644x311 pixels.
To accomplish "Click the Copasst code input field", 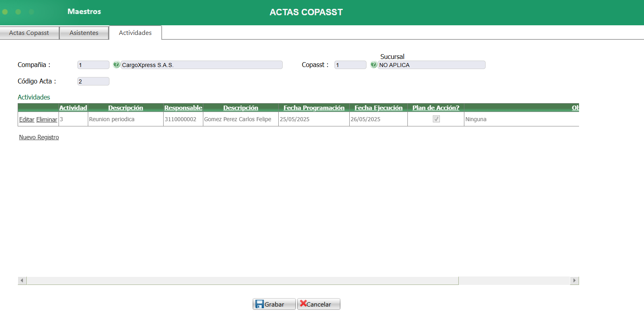I will [x=350, y=65].
